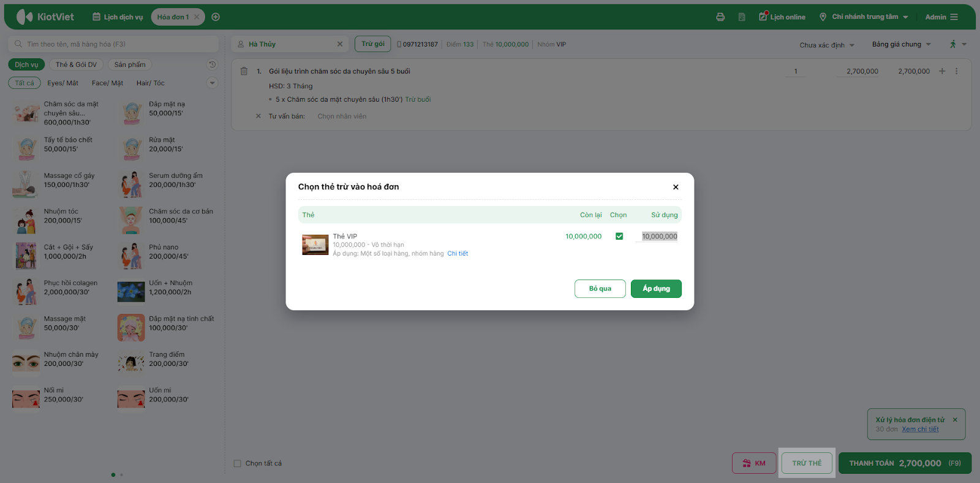The width and height of the screenshot is (980, 483).
Task: Filter by Face/ Mặt category
Action: 107,83
